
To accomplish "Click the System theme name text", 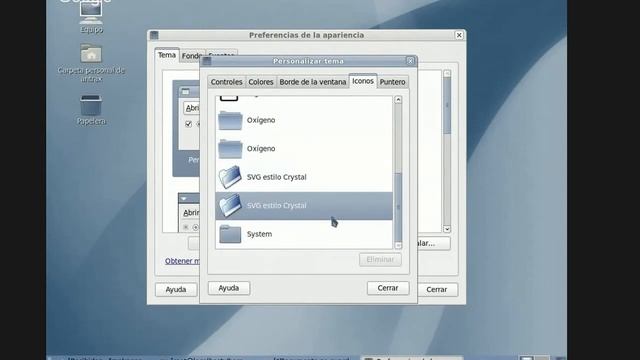I will coord(259,234).
